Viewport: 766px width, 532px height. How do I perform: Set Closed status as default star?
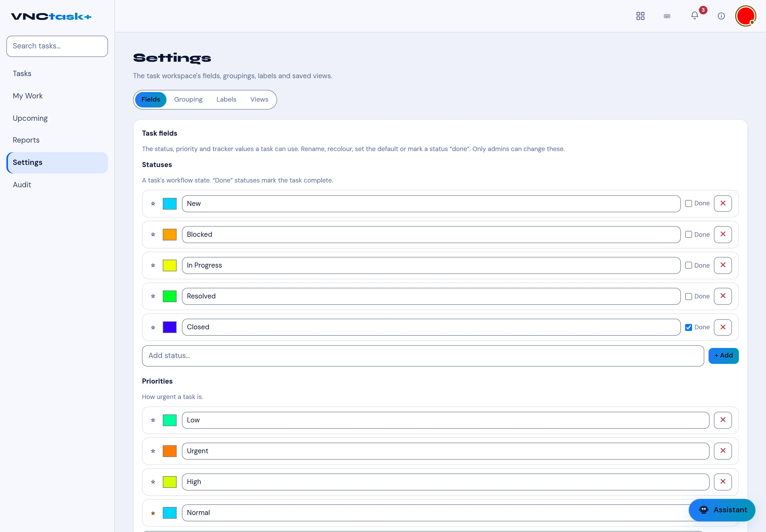[x=153, y=327]
